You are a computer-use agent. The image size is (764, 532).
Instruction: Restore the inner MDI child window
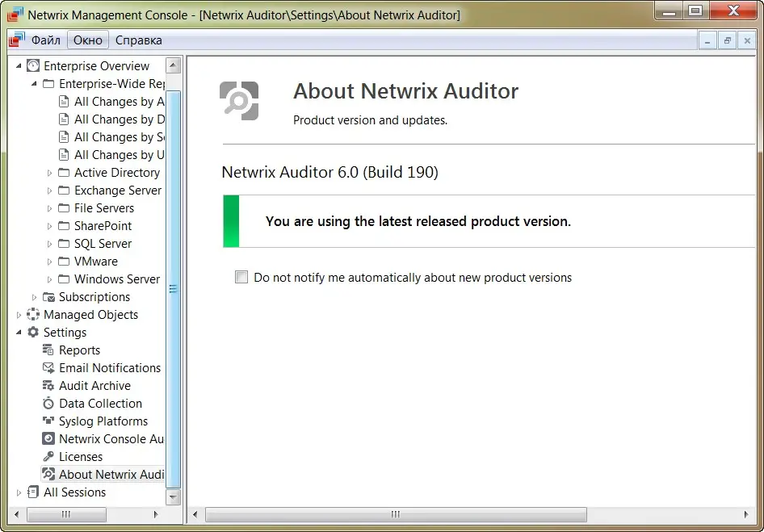(727, 41)
